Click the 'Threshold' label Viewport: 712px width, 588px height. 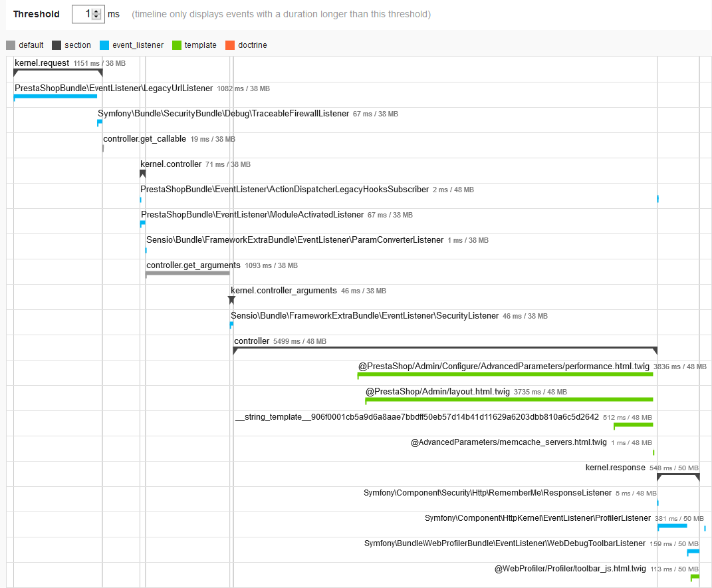(x=37, y=14)
